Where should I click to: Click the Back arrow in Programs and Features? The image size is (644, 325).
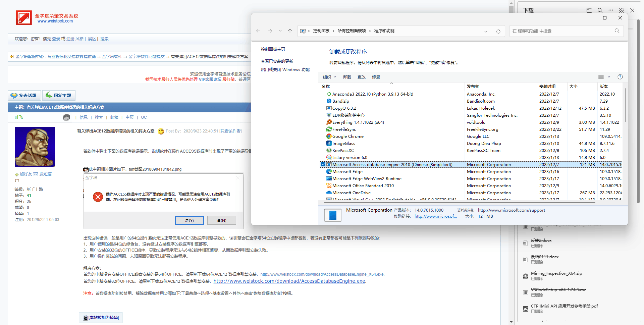258,31
